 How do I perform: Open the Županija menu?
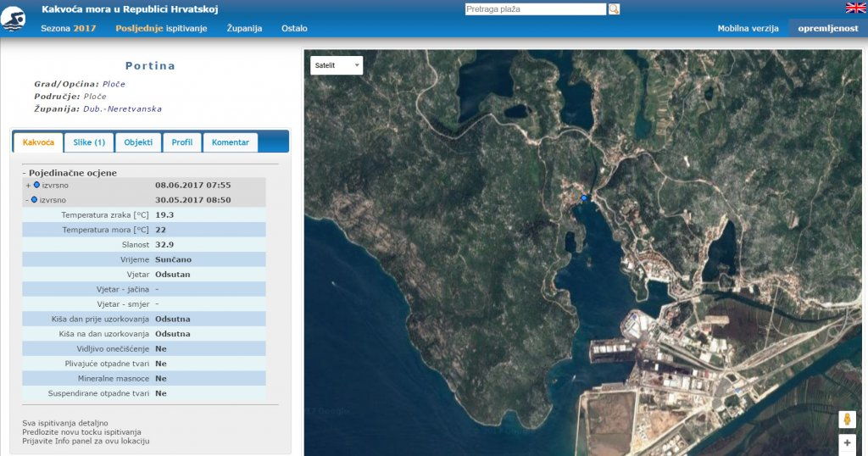(x=244, y=28)
